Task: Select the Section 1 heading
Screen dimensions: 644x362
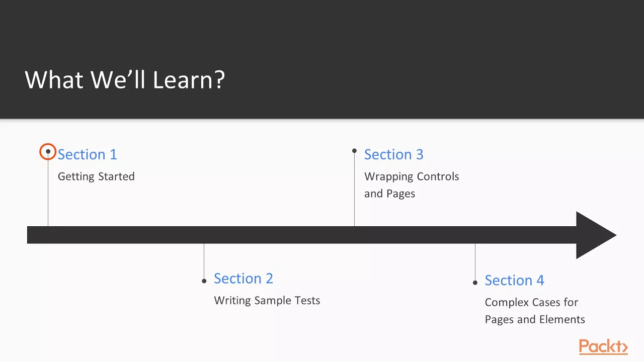Action: tap(87, 154)
